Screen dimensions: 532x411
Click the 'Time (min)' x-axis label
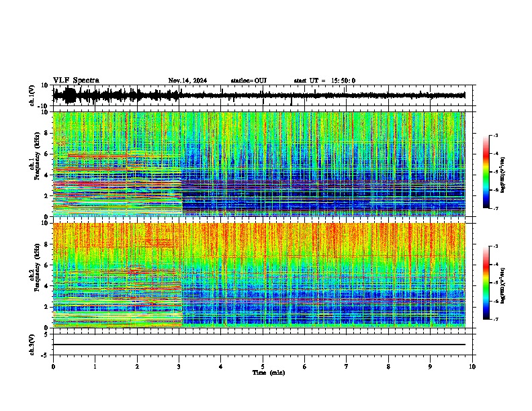pos(269,373)
